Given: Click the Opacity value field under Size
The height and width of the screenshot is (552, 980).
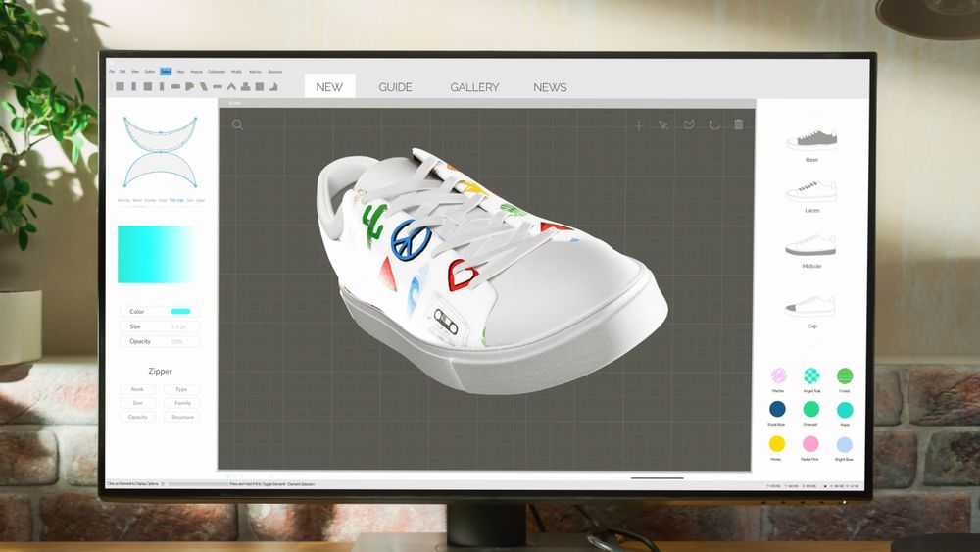Looking at the screenshot, I should [160, 341].
